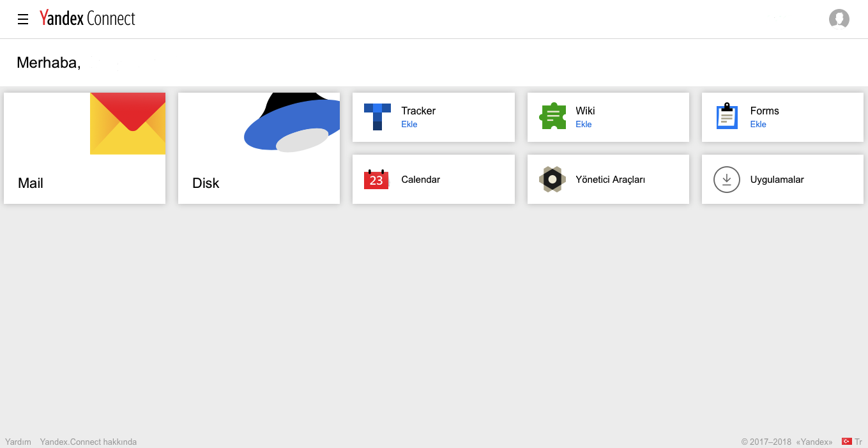Image resolution: width=868 pixels, height=448 pixels.
Task: Open Yandex.Connect hakkında footer link
Action: 88,442
